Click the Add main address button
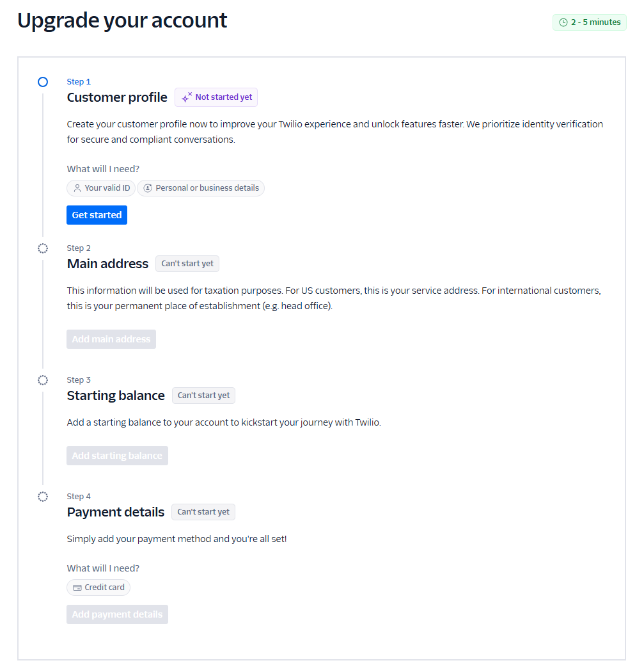Image resolution: width=644 pixels, height=672 pixels. point(111,339)
